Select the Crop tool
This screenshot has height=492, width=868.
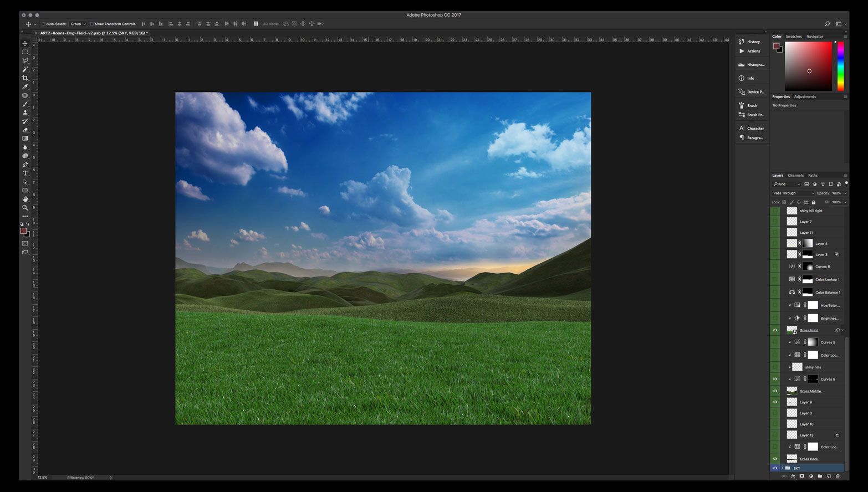25,78
